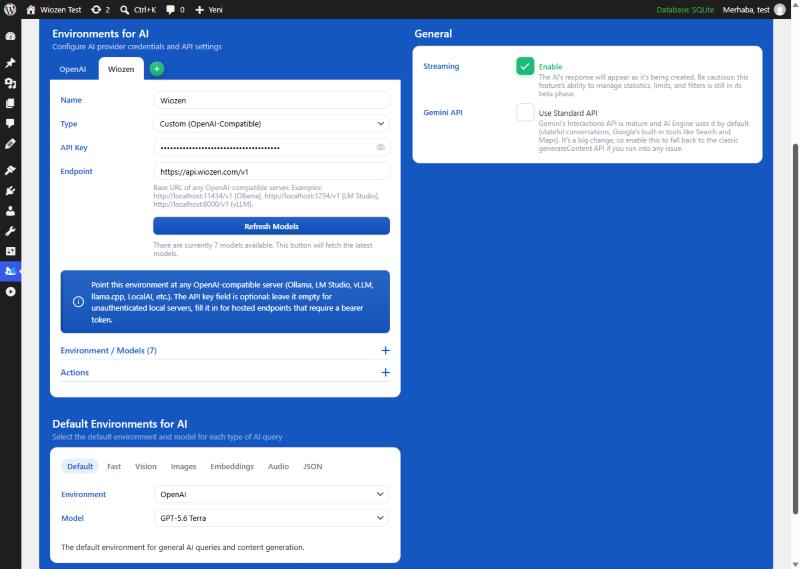Open the Comments sidebar icon
The height and width of the screenshot is (569, 800).
pyautogui.click(x=10, y=123)
